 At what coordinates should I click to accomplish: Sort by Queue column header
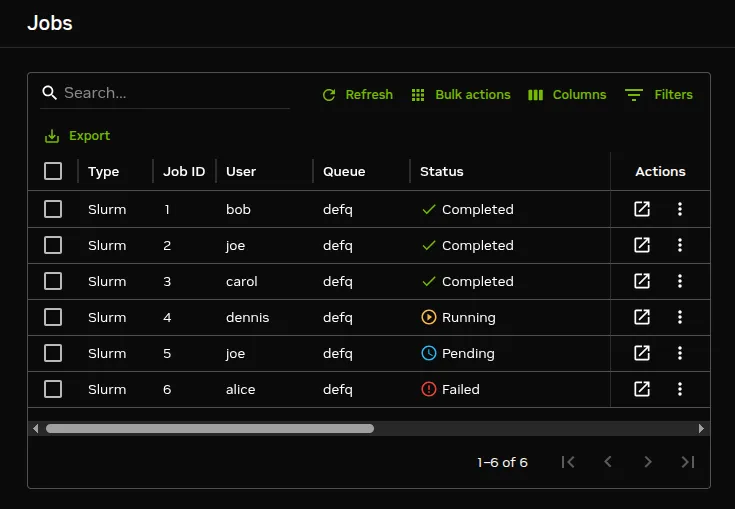tap(344, 172)
